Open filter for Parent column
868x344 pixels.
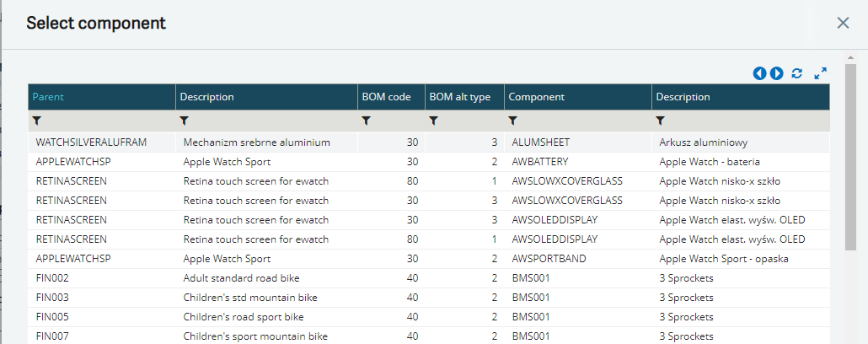pyautogui.click(x=37, y=121)
